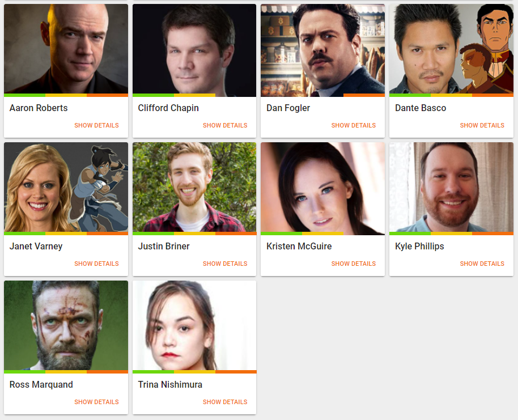This screenshot has width=518, height=420.
Task: Open Dan Fogler's show details
Action: click(354, 125)
